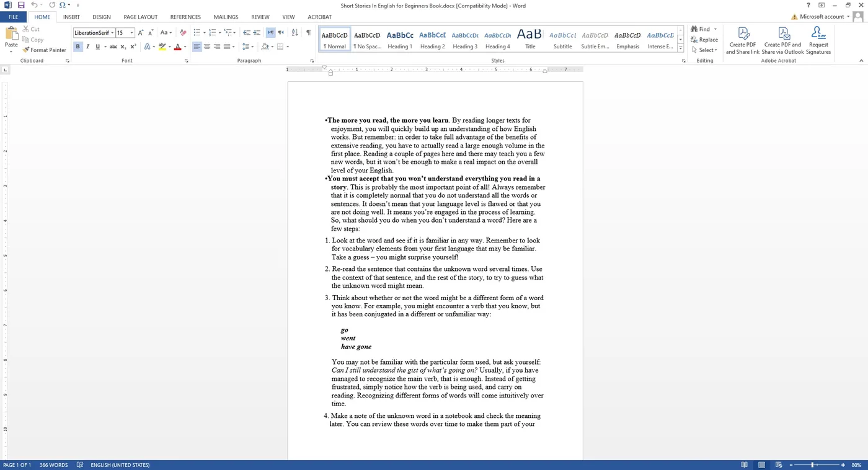Switch to the INSERT tab
This screenshot has height=470, width=868.
[71, 17]
